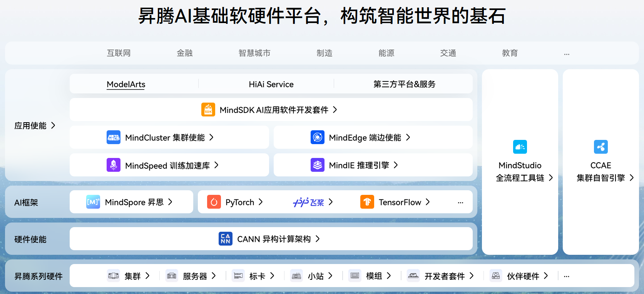Screen dimensions: 644x294
Task: Open the 第三方平台&服务 link
Action: (x=404, y=84)
